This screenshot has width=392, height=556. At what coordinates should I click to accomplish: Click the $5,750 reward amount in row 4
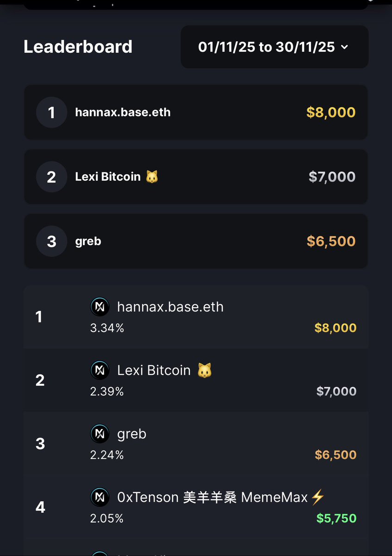[336, 518]
